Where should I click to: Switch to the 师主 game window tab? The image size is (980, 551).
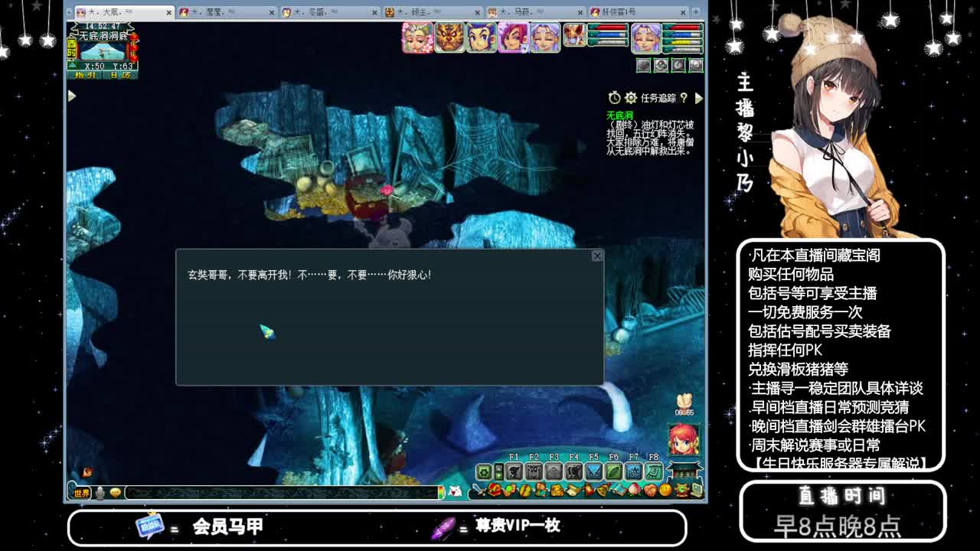click(x=433, y=12)
